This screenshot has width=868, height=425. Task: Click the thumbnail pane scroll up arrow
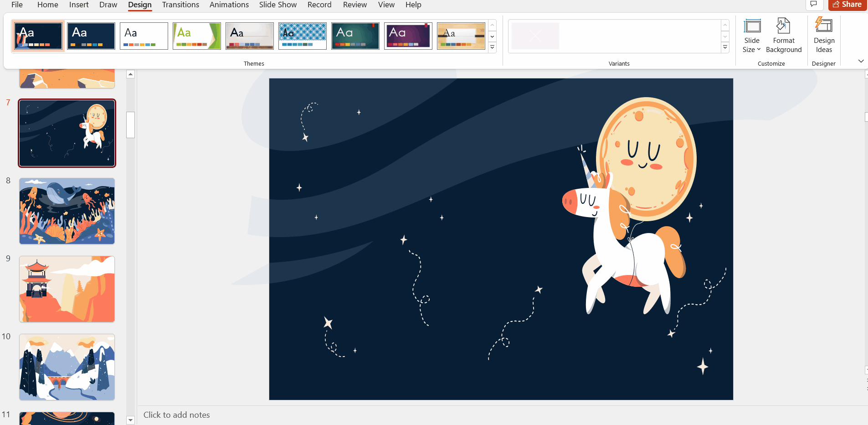click(131, 74)
